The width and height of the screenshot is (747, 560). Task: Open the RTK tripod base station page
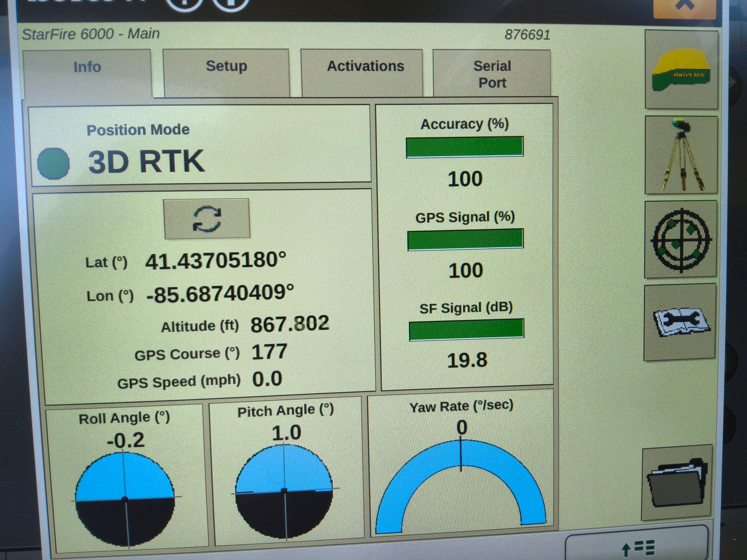click(681, 155)
